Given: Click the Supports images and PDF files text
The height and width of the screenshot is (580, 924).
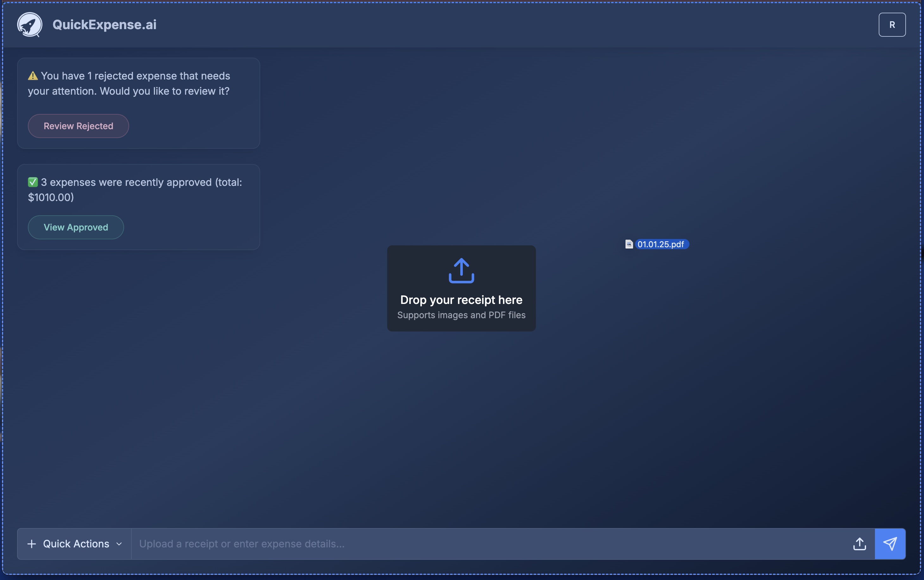Looking at the screenshot, I should [461, 315].
